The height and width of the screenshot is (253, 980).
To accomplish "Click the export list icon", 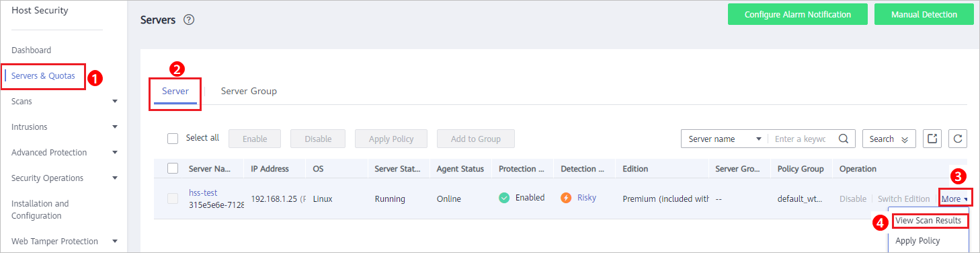I will pos(932,139).
